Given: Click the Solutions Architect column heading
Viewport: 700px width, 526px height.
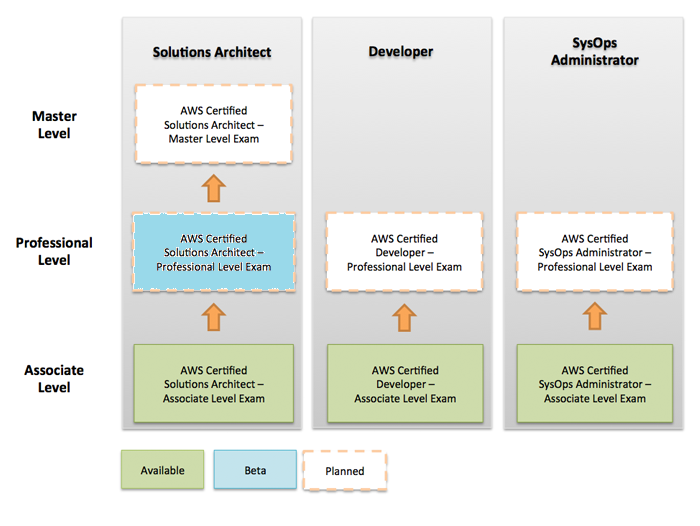Looking at the screenshot, I should coord(212,52).
